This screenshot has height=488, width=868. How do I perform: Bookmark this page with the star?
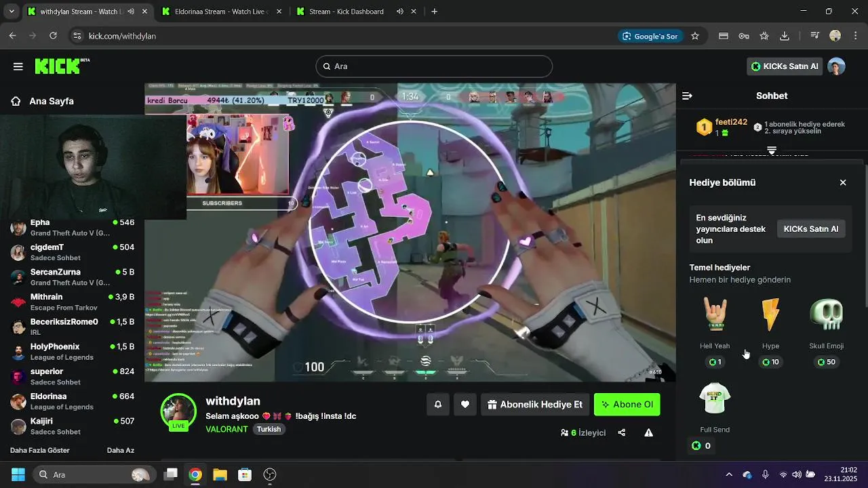(x=695, y=36)
